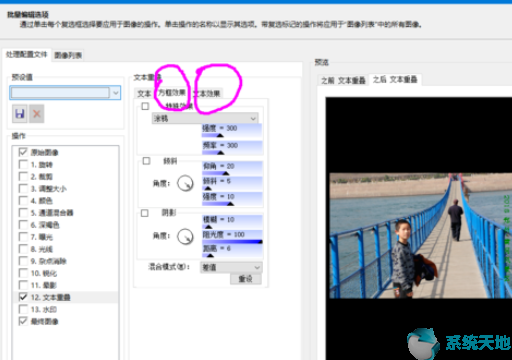Enable the 8. 光线 checkbox
This screenshot has width=512, height=360.
tap(23, 249)
